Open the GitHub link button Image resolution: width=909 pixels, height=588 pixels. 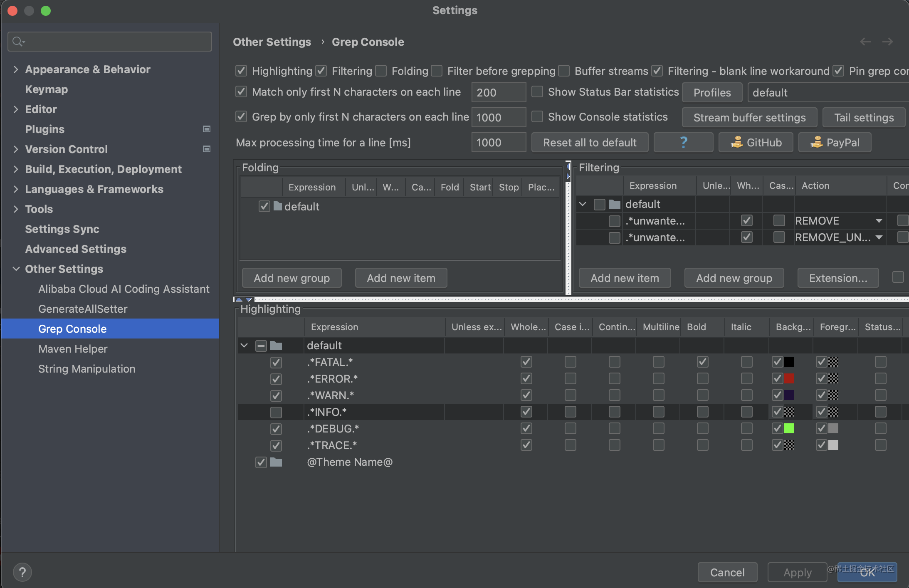pos(756,143)
